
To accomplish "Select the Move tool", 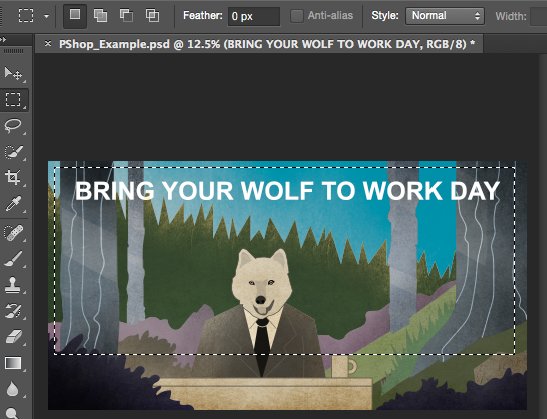I will 13,74.
